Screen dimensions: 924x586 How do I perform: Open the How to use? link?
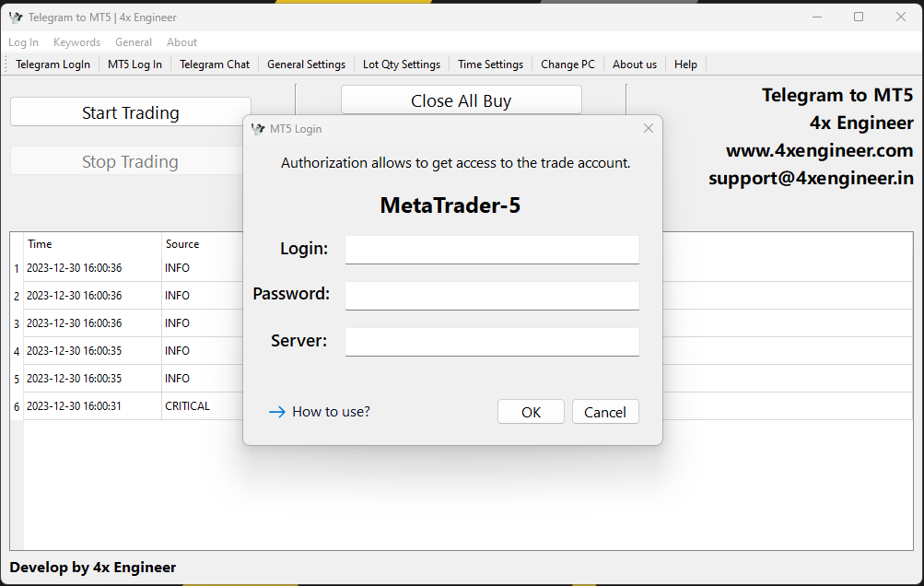click(x=331, y=412)
